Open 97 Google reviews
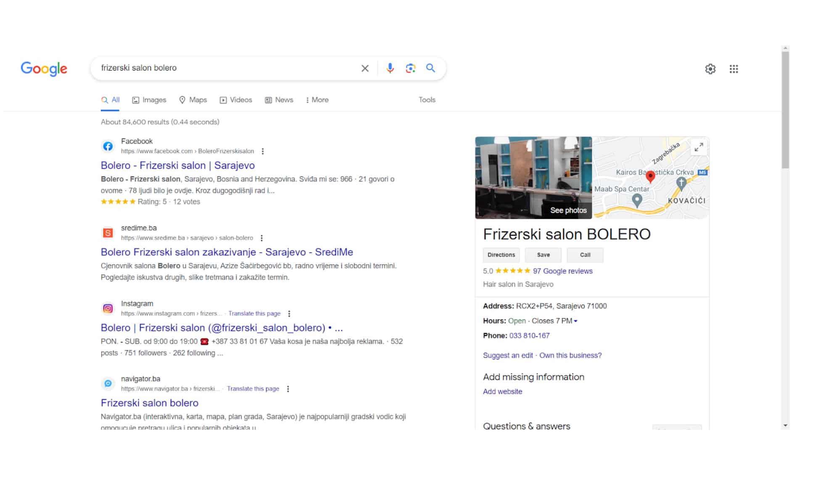This screenshot has height=504, width=823. coord(562,271)
